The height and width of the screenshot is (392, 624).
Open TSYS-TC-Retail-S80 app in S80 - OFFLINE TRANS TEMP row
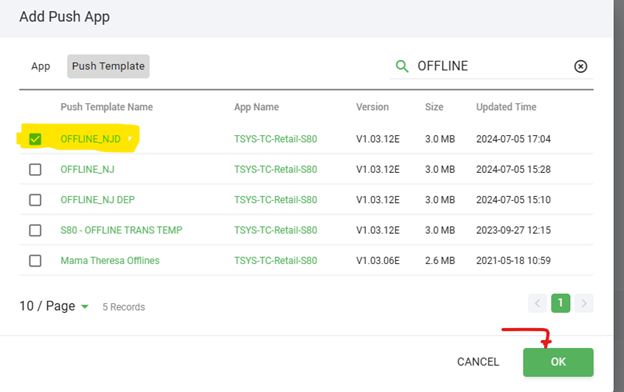tap(275, 230)
